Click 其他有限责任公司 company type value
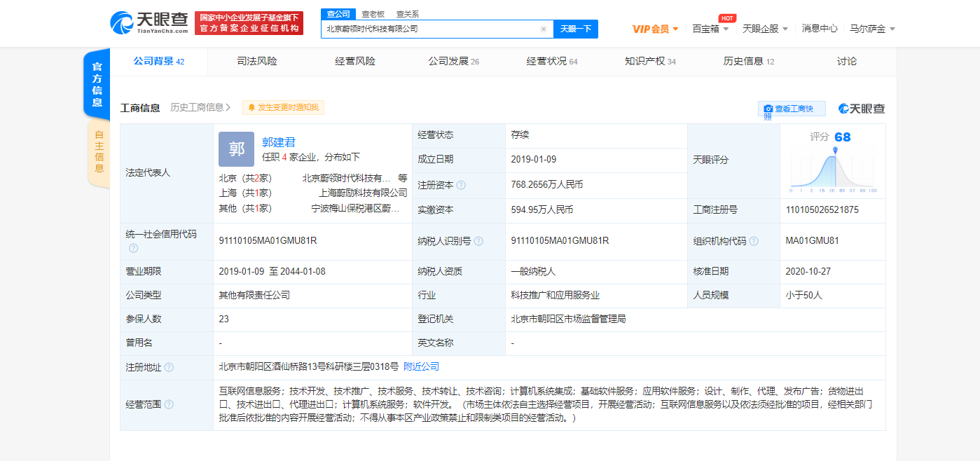This screenshot has height=461, width=980. click(254, 295)
